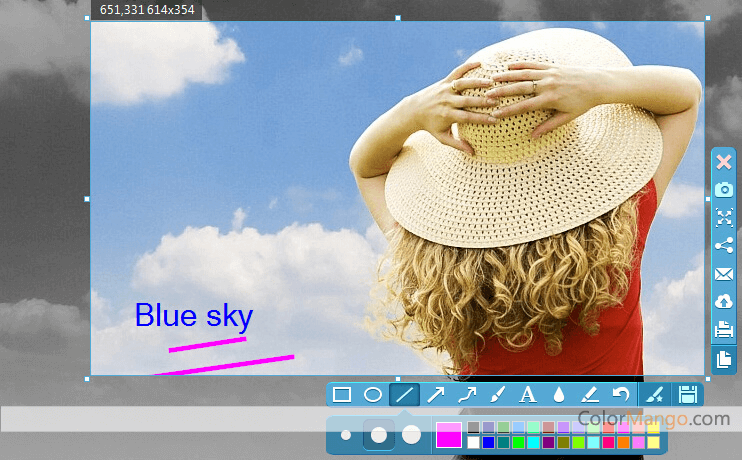Select the Rectangle drawing tool
The width and height of the screenshot is (742, 460).
pyautogui.click(x=342, y=395)
